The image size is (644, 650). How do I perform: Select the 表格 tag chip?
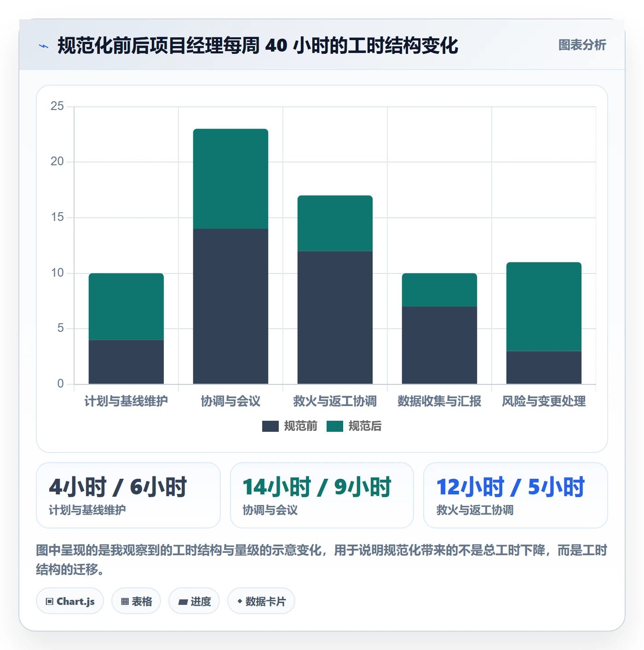(x=136, y=601)
